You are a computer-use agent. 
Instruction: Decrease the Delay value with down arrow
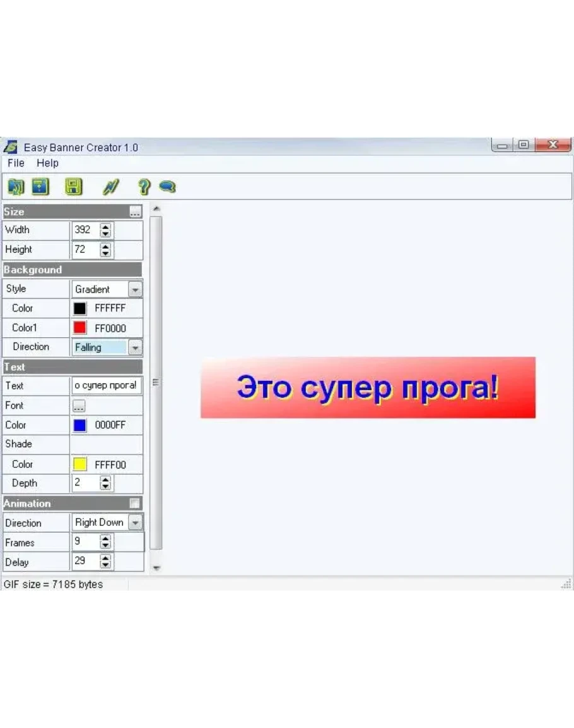(105, 565)
